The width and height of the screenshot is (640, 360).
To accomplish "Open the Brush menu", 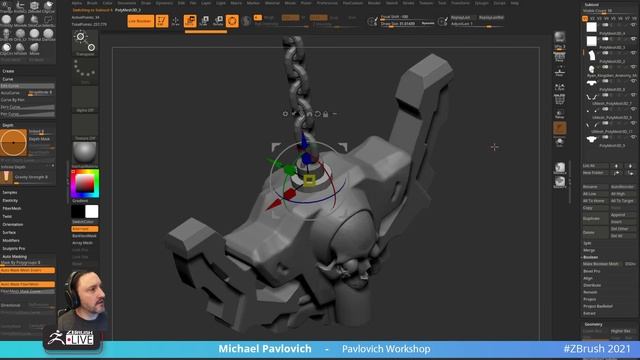I will click(92, 3).
